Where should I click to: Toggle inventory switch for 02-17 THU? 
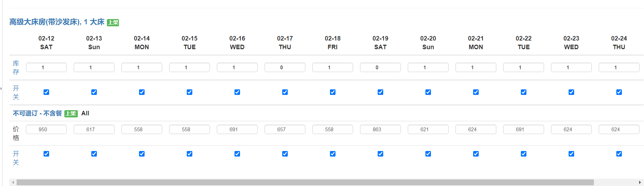point(285,92)
